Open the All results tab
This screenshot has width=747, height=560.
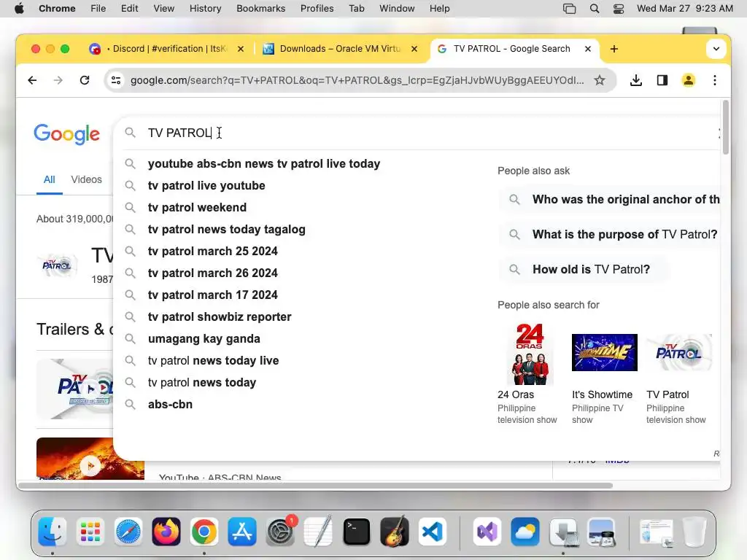pyautogui.click(x=49, y=179)
